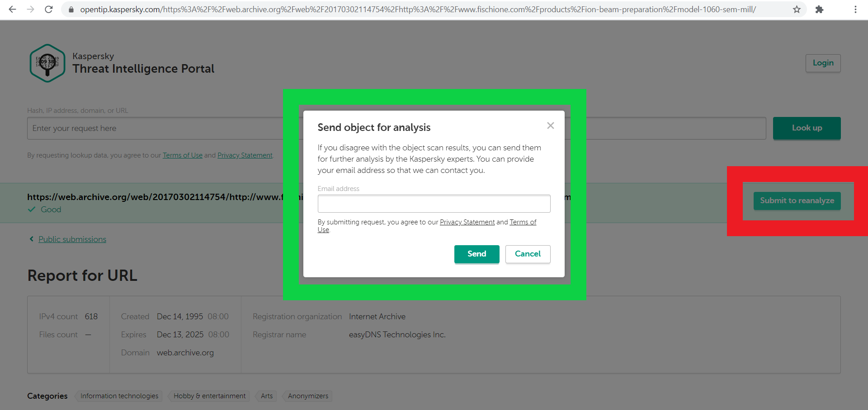Open Terms of Use link in dialog

click(523, 222)
